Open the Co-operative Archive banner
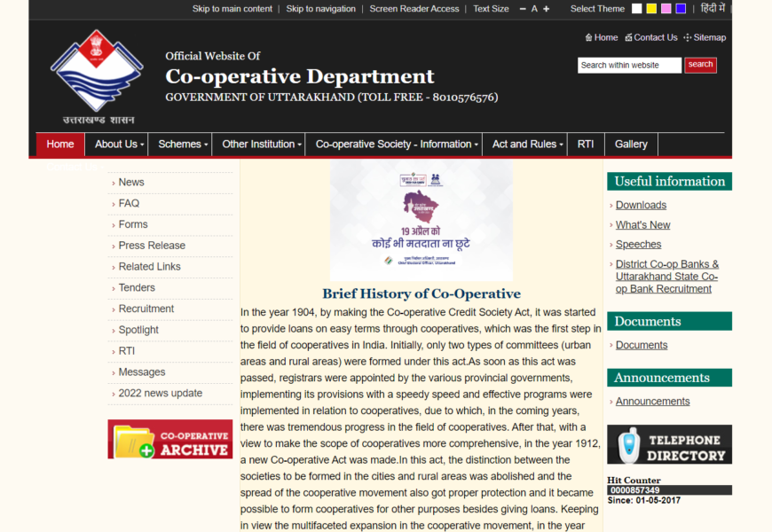The image size is (772, 532). tap(169, 440)
